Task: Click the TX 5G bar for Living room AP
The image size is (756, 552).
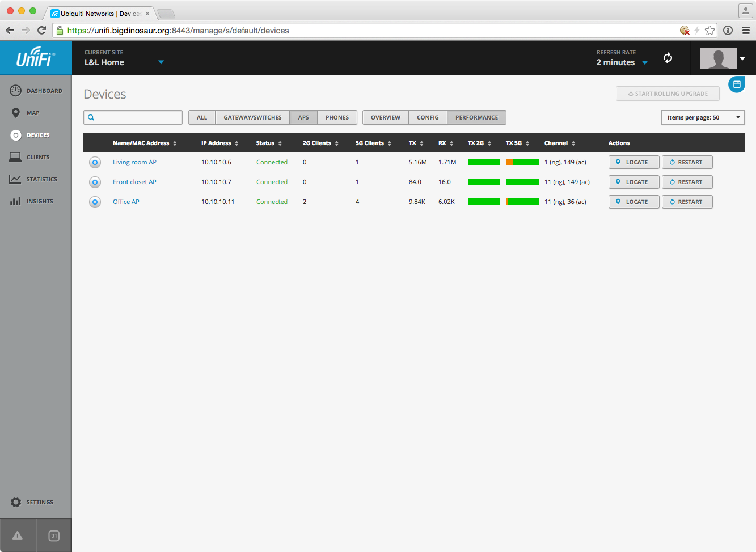Action: tap(522, 162)
